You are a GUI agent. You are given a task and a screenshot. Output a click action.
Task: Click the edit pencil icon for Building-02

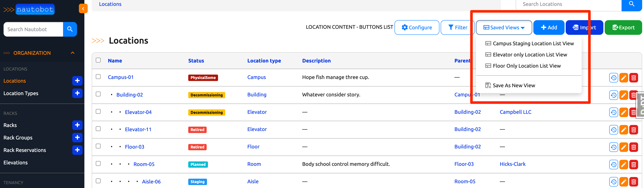coord(623,95)
